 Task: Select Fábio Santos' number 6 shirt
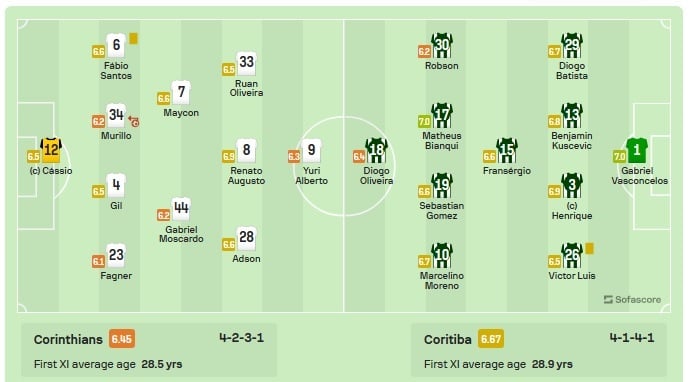coord(116,45)
